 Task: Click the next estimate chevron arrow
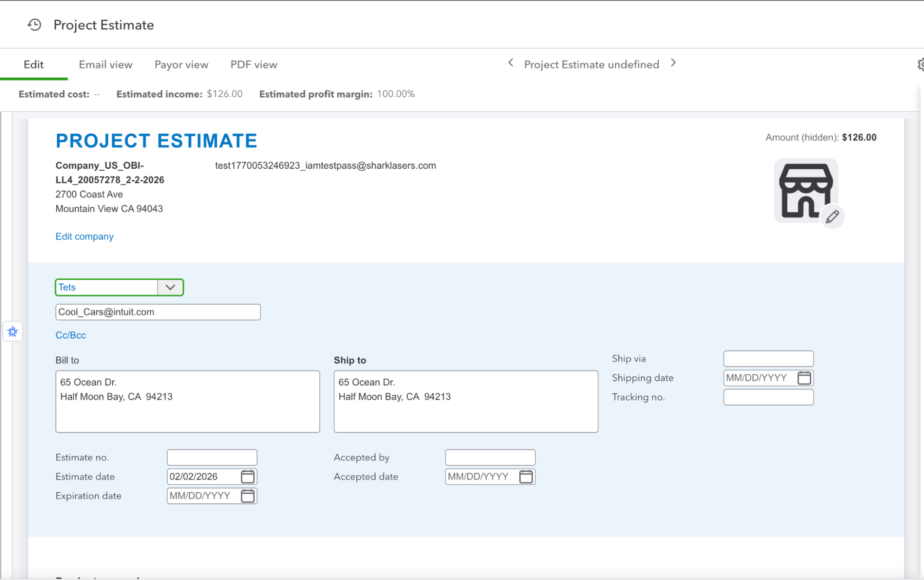(x=673, y=63)
